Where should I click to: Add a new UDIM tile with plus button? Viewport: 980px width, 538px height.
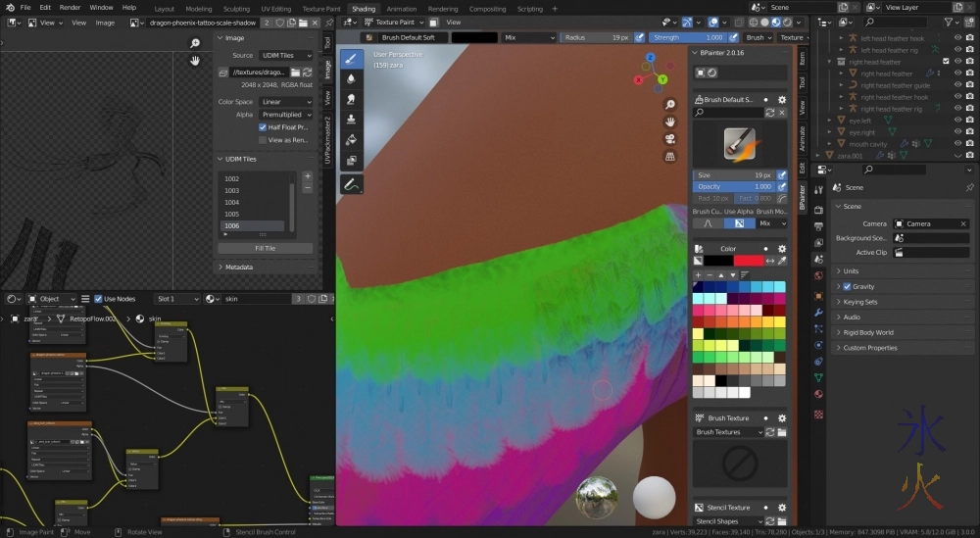(x=307, y=176)
